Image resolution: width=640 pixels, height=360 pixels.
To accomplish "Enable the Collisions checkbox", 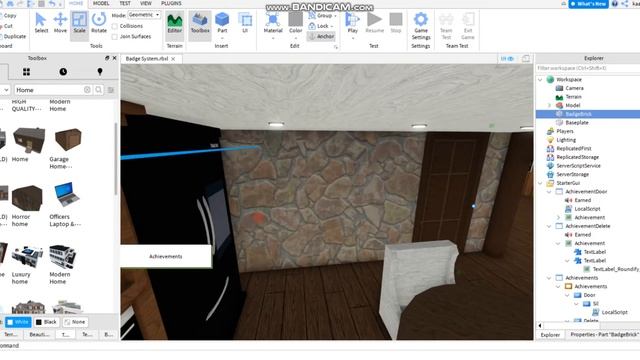I will coord(115,26).
